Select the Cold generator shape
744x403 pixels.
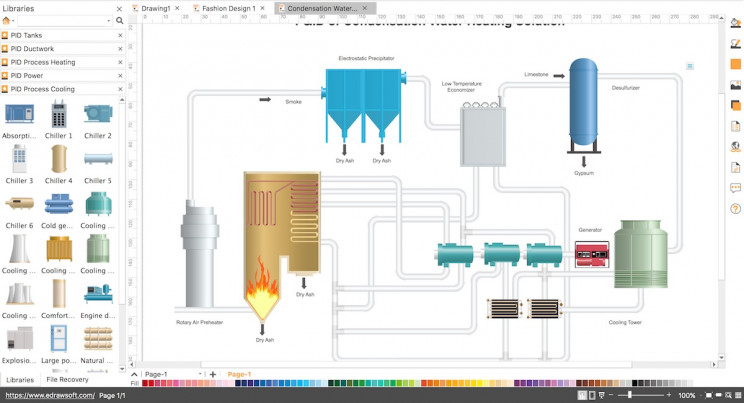pyautogui.click(x=59, y=204)
